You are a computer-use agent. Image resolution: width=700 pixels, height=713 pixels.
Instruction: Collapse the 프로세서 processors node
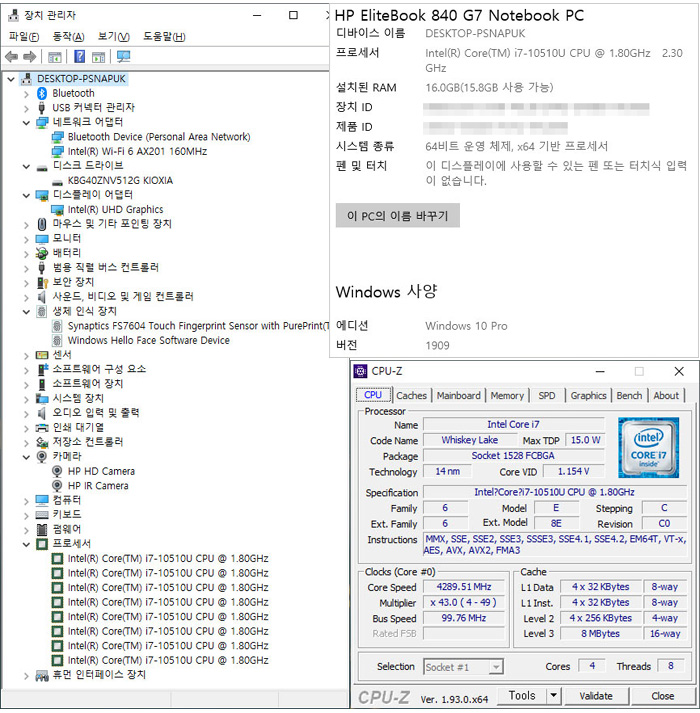pos(26,544)
